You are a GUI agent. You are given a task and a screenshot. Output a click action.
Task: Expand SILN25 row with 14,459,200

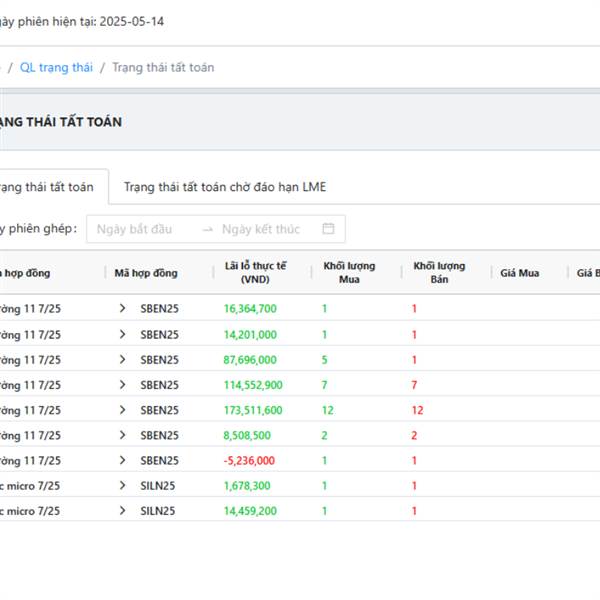point(122,510)
